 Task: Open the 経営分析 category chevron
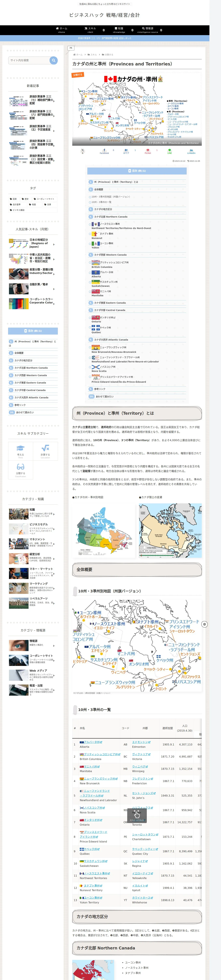click(54, 559)
